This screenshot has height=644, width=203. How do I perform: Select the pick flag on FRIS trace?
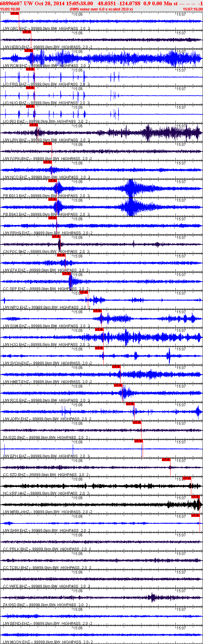click(30, 69)
